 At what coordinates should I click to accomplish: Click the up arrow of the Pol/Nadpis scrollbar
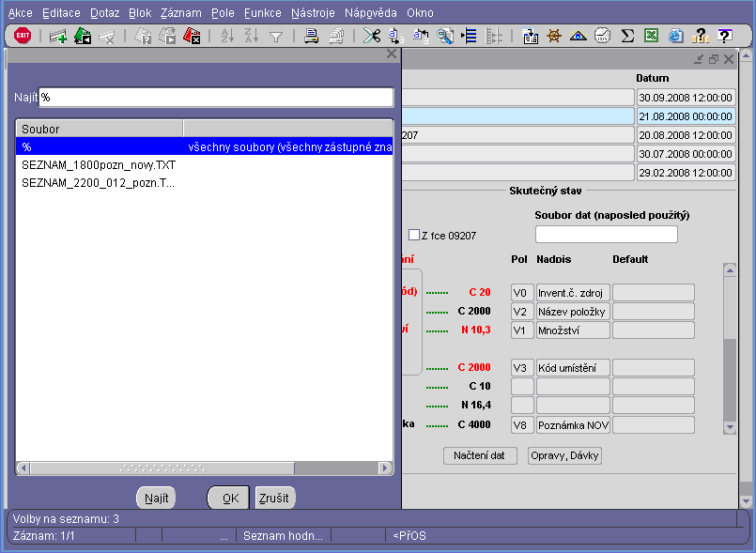(730, 270)
